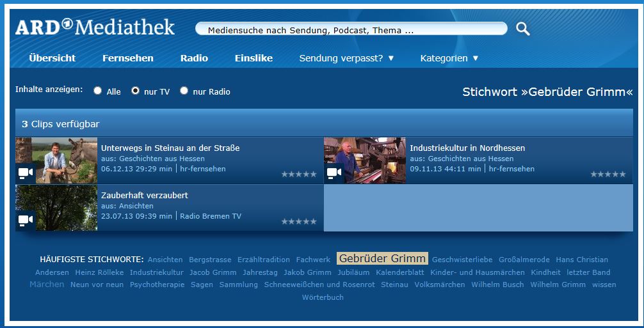Open the show link aus: Ansichten

[127, 206]
